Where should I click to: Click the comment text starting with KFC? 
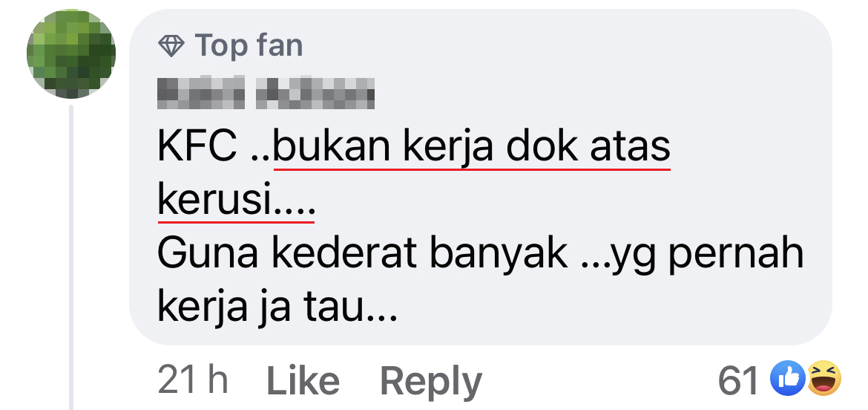[x=481, y=228]
